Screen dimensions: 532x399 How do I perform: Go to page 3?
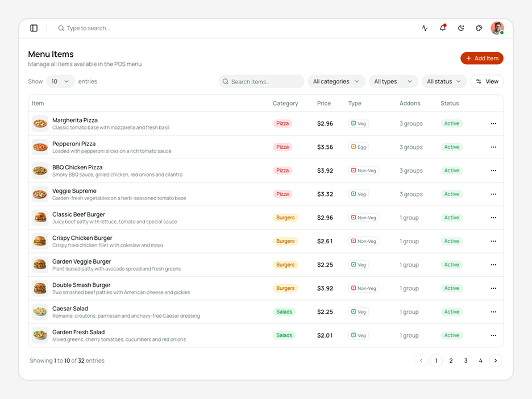[x=466, y=361]
